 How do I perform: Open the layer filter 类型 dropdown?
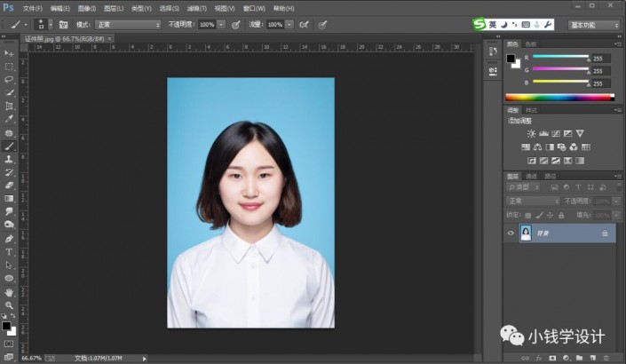tap(523, 187)
